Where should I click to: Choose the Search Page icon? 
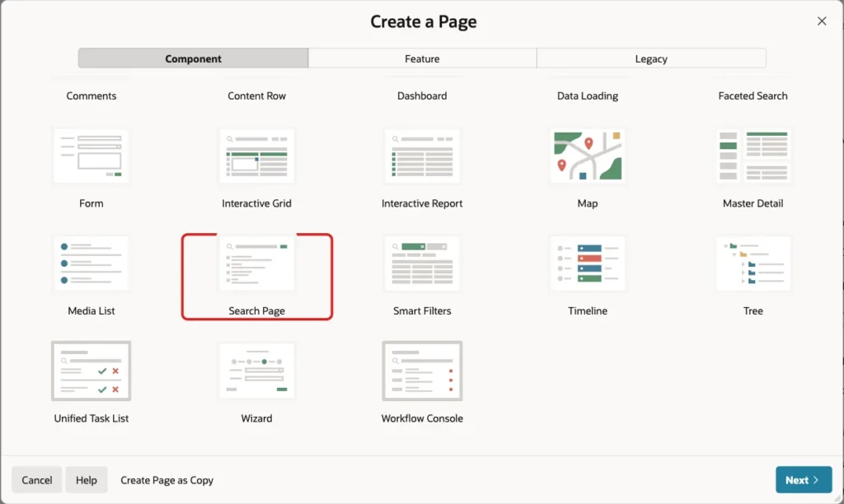click(x=257, y=264)
